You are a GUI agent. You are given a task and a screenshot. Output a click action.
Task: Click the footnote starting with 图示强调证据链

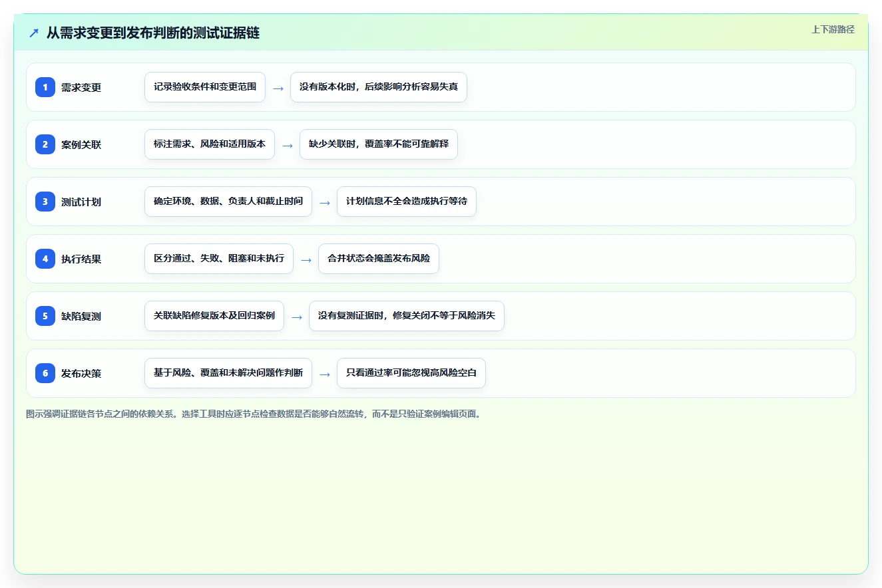tap(254, 414)
